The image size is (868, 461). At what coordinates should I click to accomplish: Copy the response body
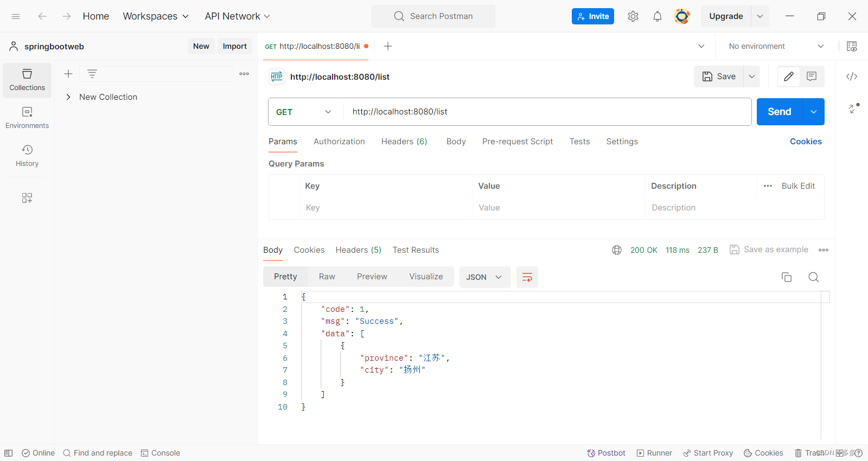pyautogui.click(x=787, y=277)
